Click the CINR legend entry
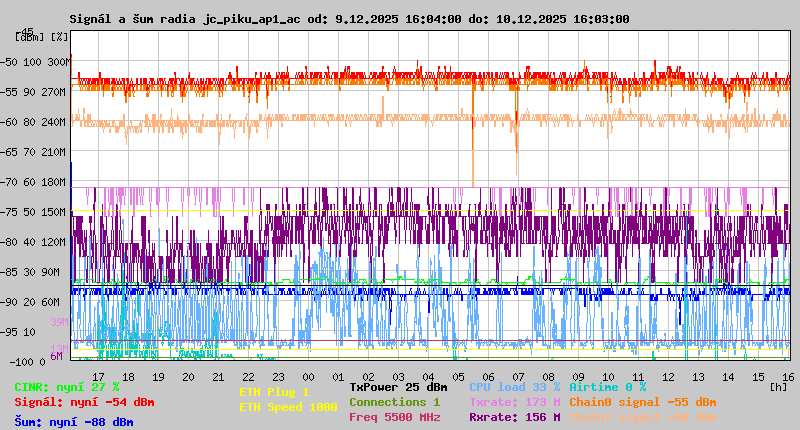This screenshot has width=800, height=430. (67, 386)
